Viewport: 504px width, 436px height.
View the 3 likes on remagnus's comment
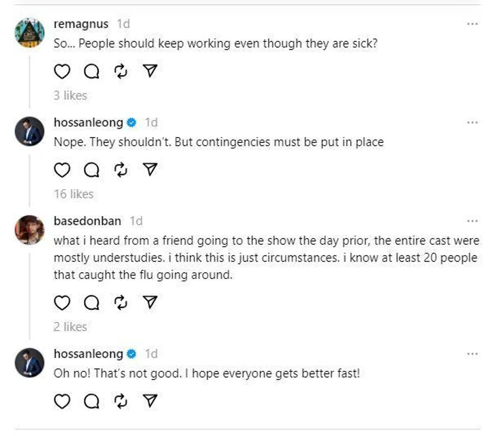70,96
